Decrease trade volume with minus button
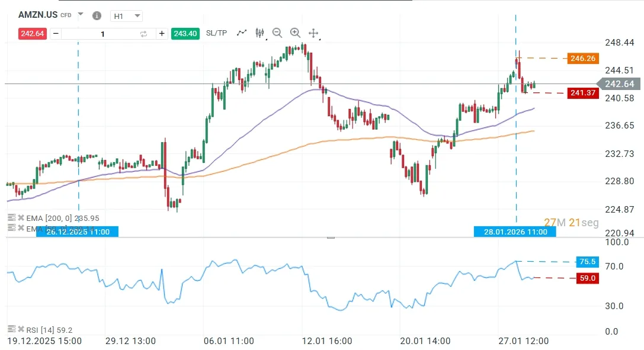The width and height of the screenshot is (644, 350). pyautogui.click(x=56, y=34)
